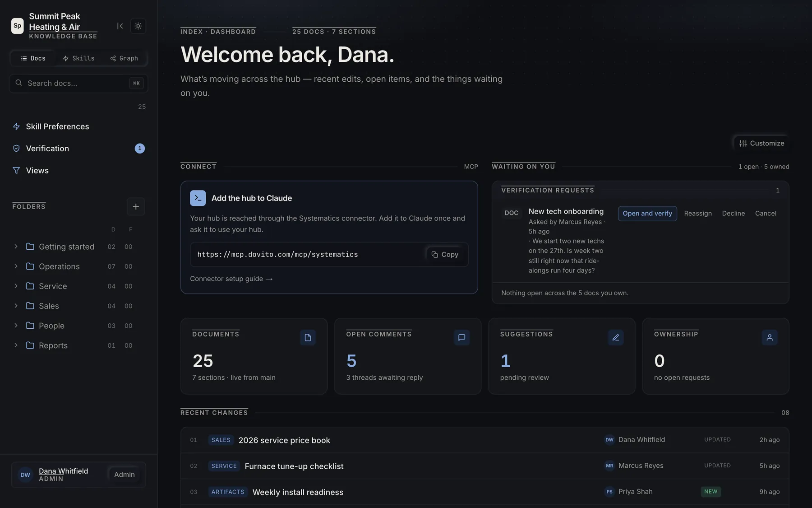Copy the MCP connector URL
This screenshot has height=508, width=812.
click(x=445, y=255)
